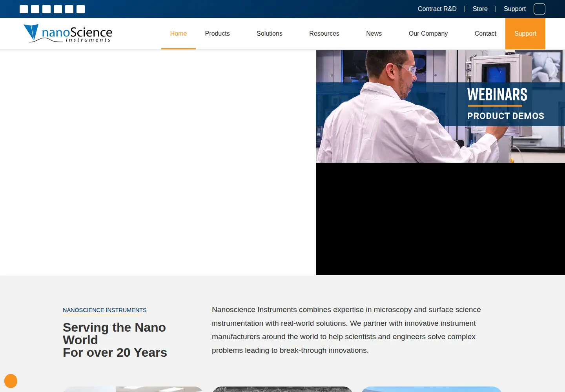Click the black video area below banner
Viewport: 565px width, 392px height.
pos(440,219)
